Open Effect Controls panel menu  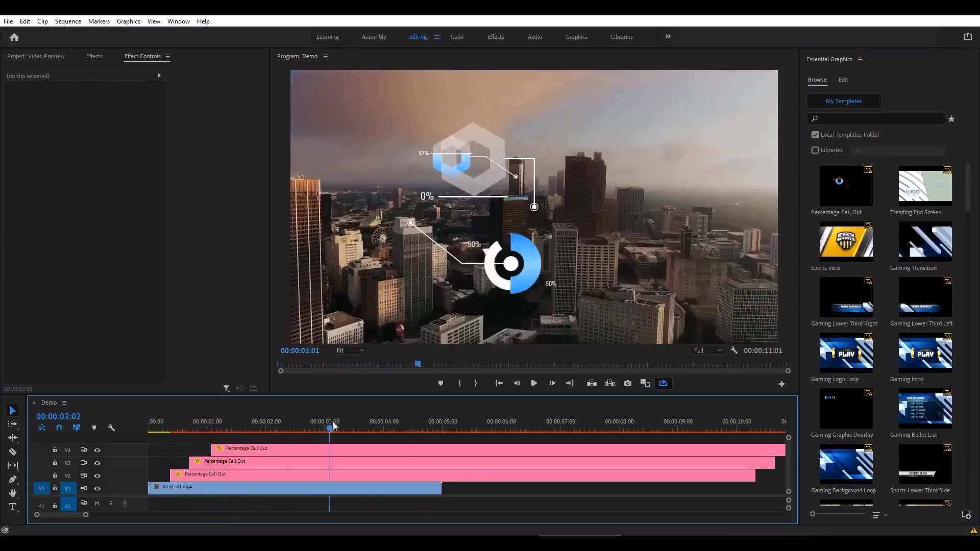click(167, 56)
